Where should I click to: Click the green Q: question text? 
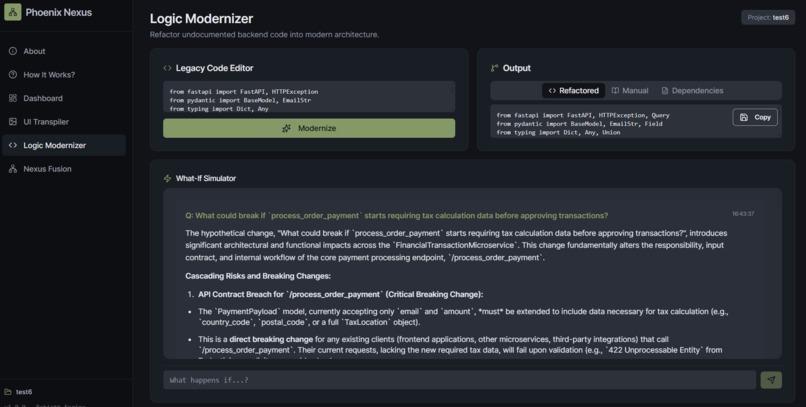pyautogui.click(x=396, y=216)
